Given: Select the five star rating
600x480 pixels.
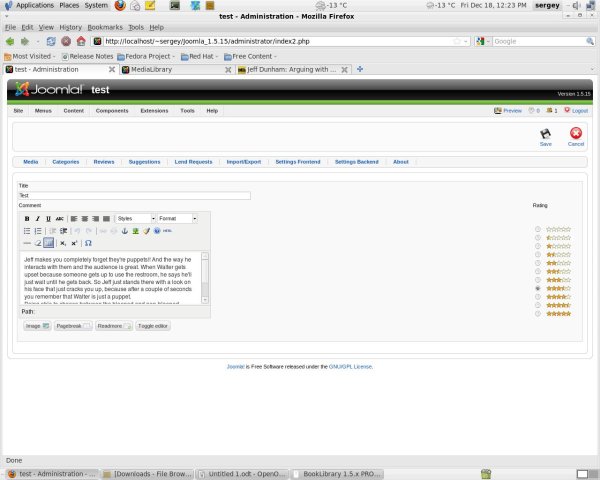Looking at the screenshot, I should (x=538, y=313).
